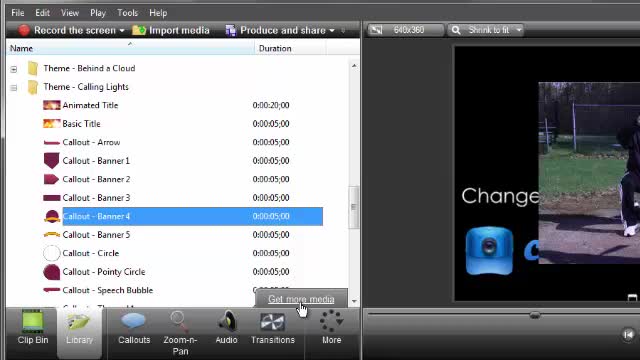Click the library scrollbar down arrow
This screenshot has height=360, width=640.
point(354,301)
